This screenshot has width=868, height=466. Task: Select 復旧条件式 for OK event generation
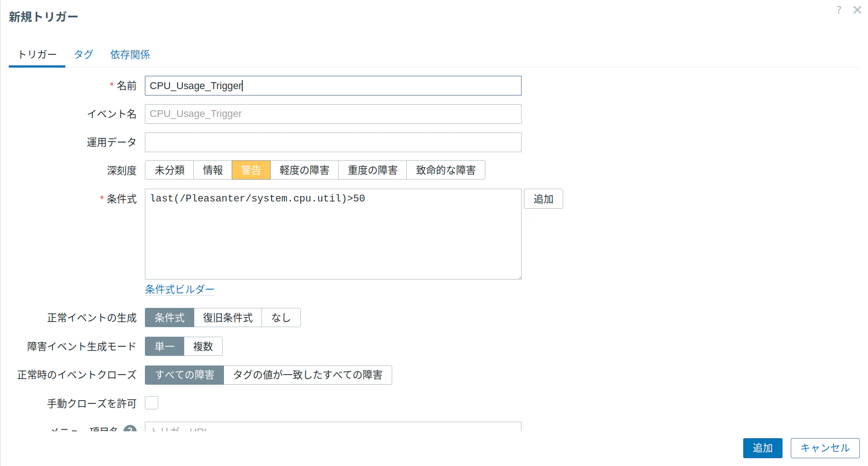pos(228,318)
